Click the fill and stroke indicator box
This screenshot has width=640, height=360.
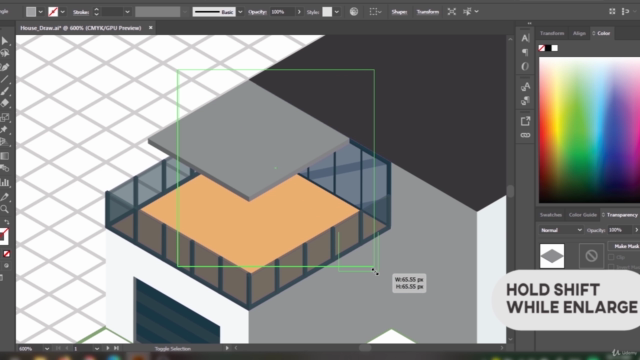[4, 236]
